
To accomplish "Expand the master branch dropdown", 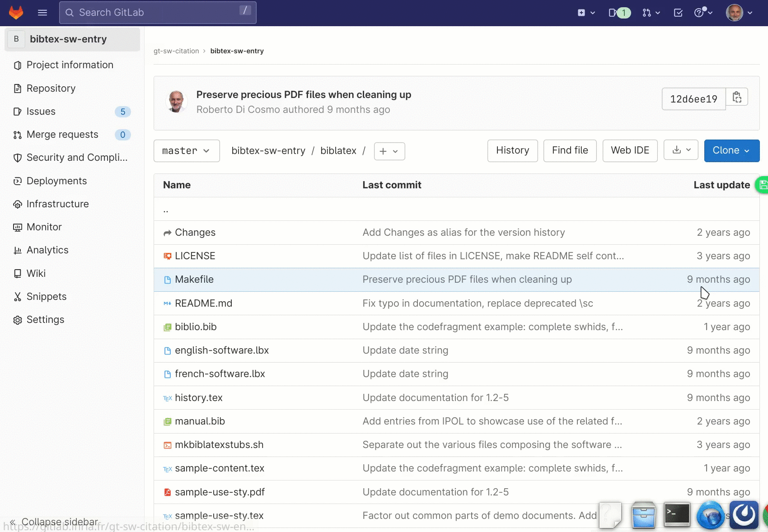I will click(187, 151).
